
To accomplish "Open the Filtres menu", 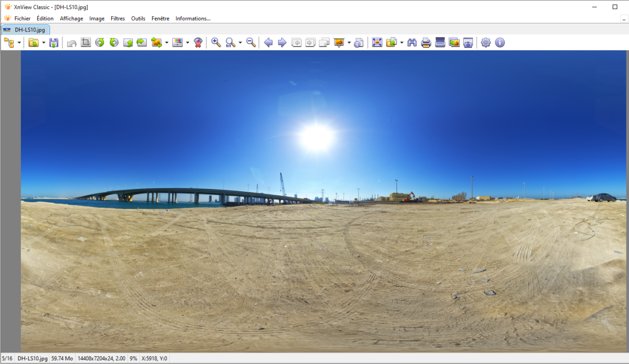I will (117, 18).
